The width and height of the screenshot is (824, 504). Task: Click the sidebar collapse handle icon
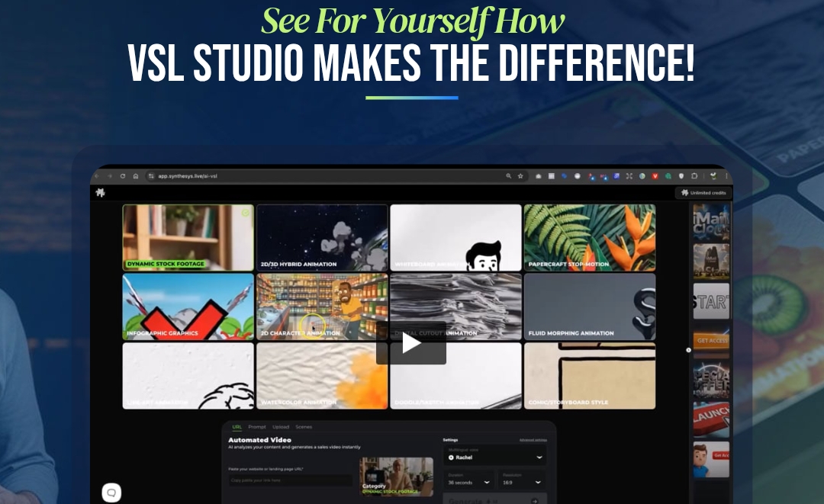tap(688, 350)
